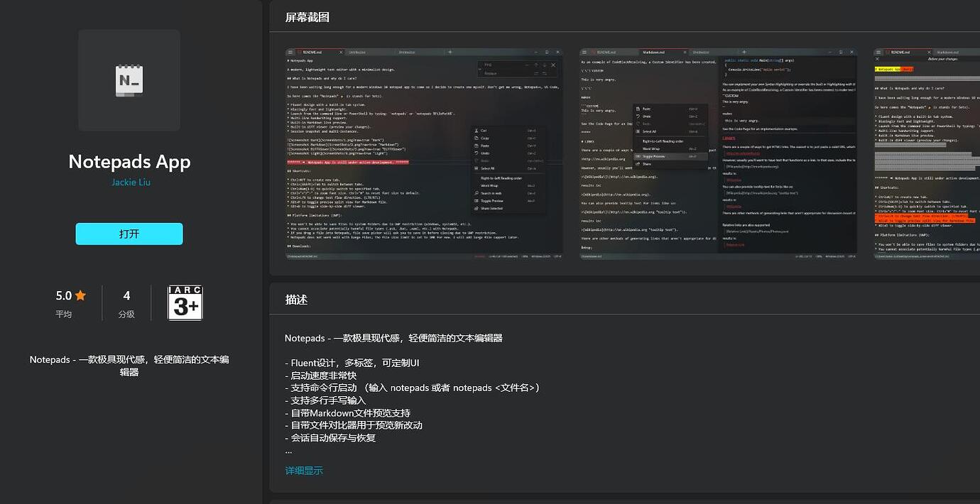Click the IARC 3+ age rating badge
980x504 pixels.
184,303
